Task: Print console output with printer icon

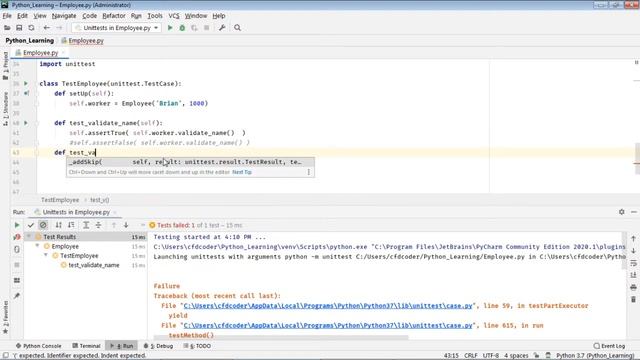Action: pyautogui.click(x=633, y=287)
